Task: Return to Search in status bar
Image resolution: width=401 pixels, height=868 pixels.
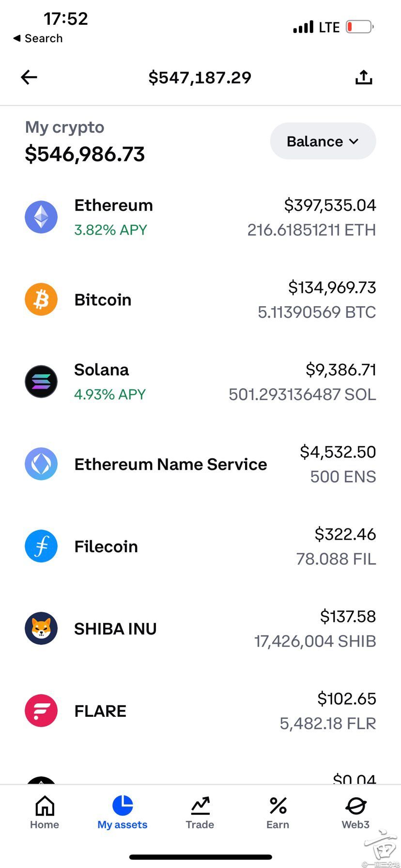Action: click(38, 38)
